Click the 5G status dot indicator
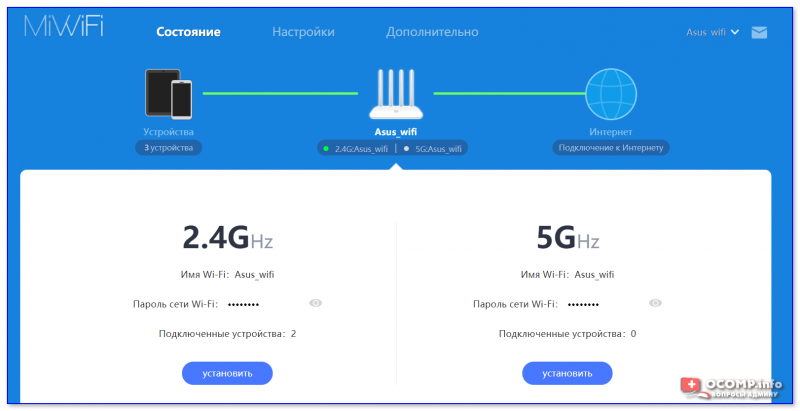Screen dimensions: 800x411 (x=406, y=149)
